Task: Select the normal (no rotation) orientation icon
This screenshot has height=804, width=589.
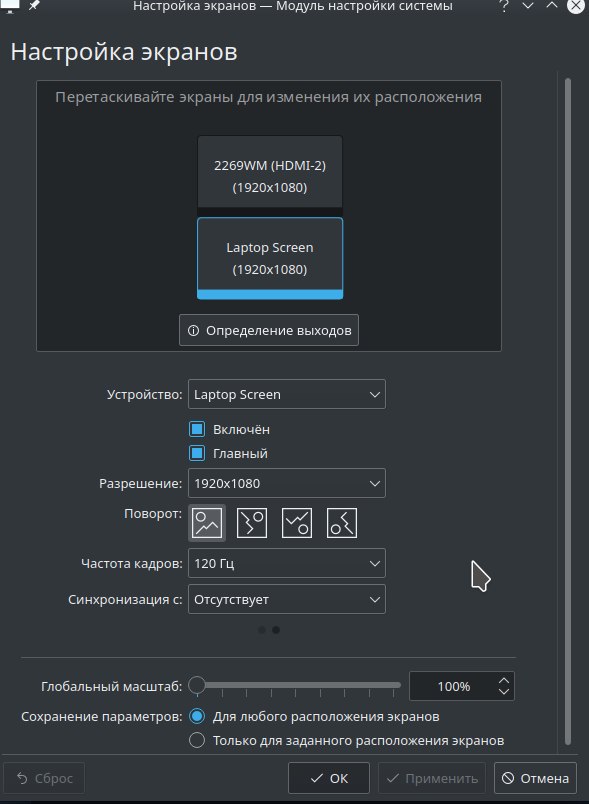Action: click(207, 522)
